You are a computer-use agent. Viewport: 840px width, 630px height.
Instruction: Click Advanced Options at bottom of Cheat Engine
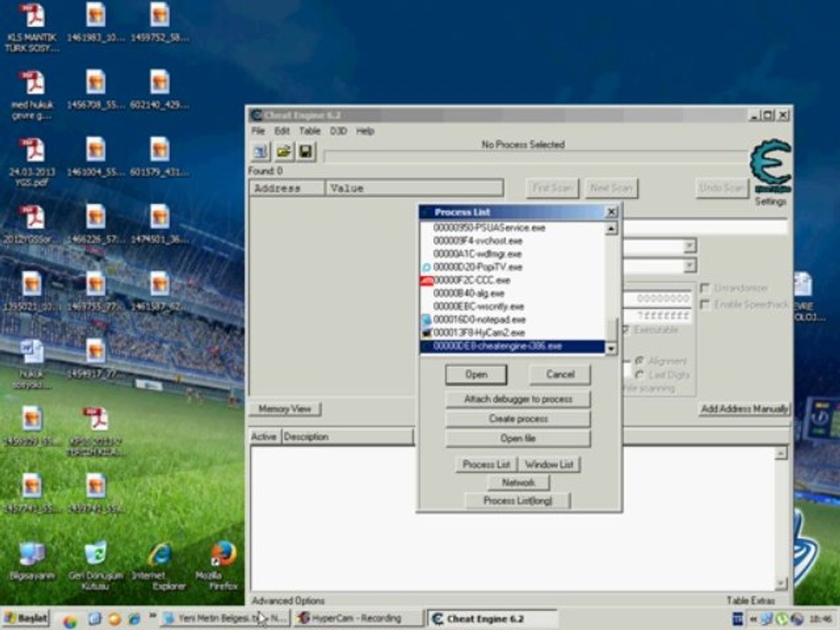click(x=288, y=600)
